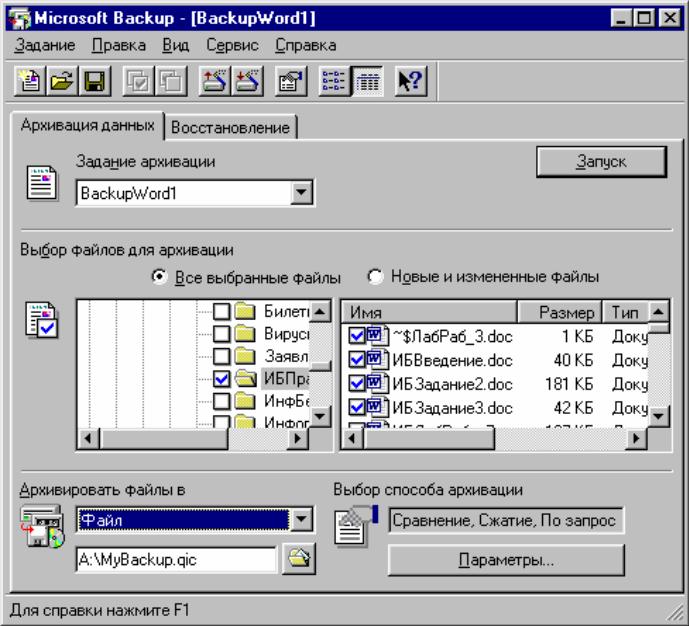
Task: Click the backup job document icon
Action: pyautogui.click(x=41, y=182)
